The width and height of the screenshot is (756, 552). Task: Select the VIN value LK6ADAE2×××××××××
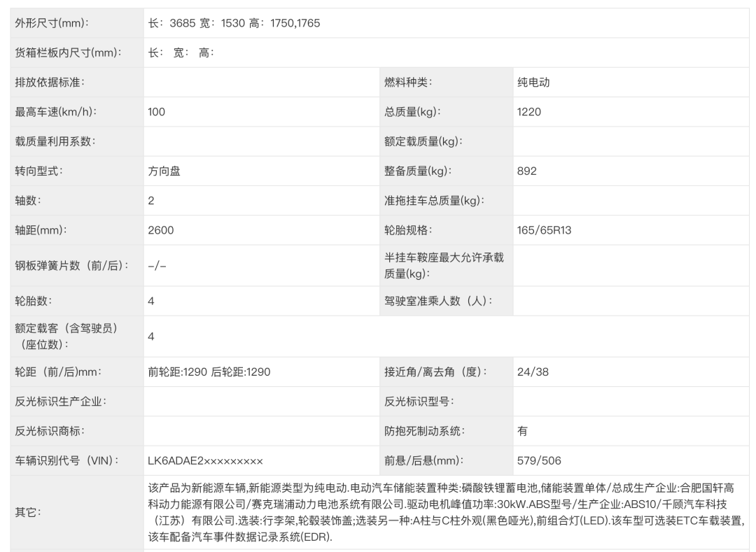pos(205,460)
